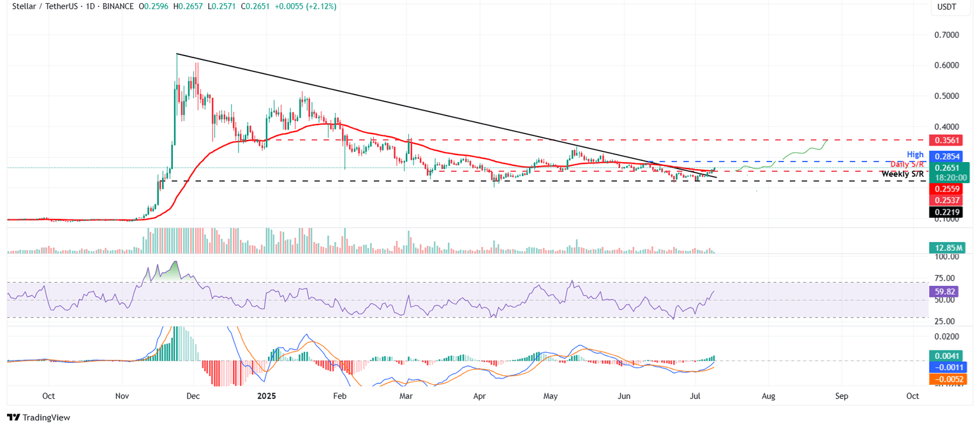980x429 pixels.
Task: Click the TradingView logo
Action: coord(38,418)
